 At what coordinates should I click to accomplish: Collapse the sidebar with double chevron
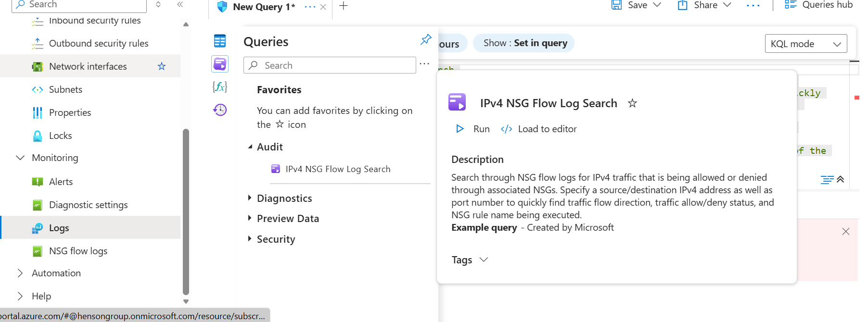[180, 4]
